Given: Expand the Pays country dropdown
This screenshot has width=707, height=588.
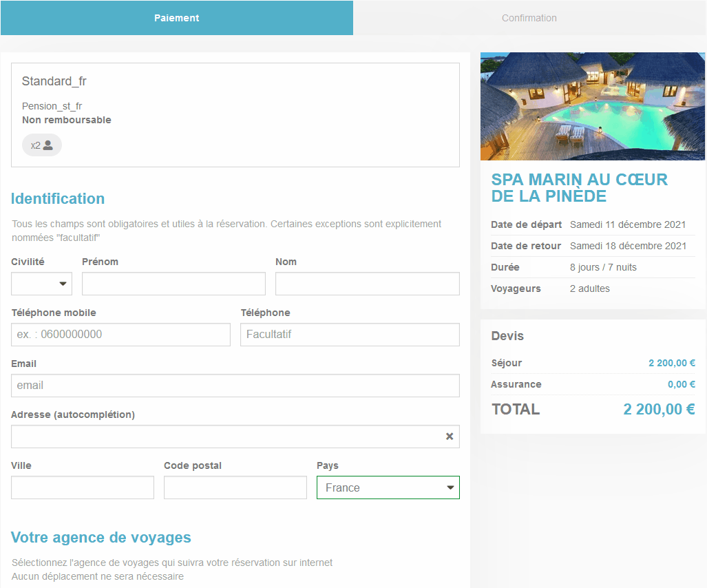Looking at the screenshot, I should pos(388,487).
